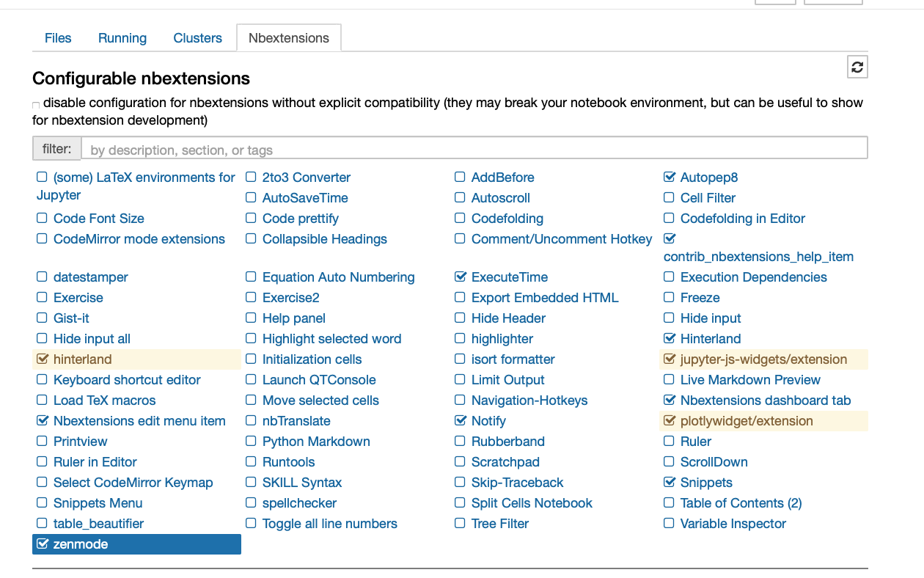924x578 pixels.
Task: Uncheck the ExecuteTime checkbox
Action: pyautogui.click(x=460, y=277)
